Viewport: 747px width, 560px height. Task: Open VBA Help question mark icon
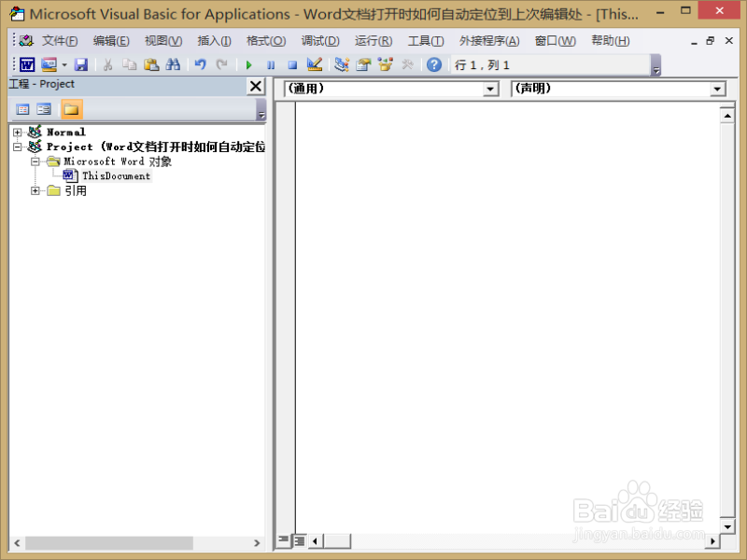434,64
